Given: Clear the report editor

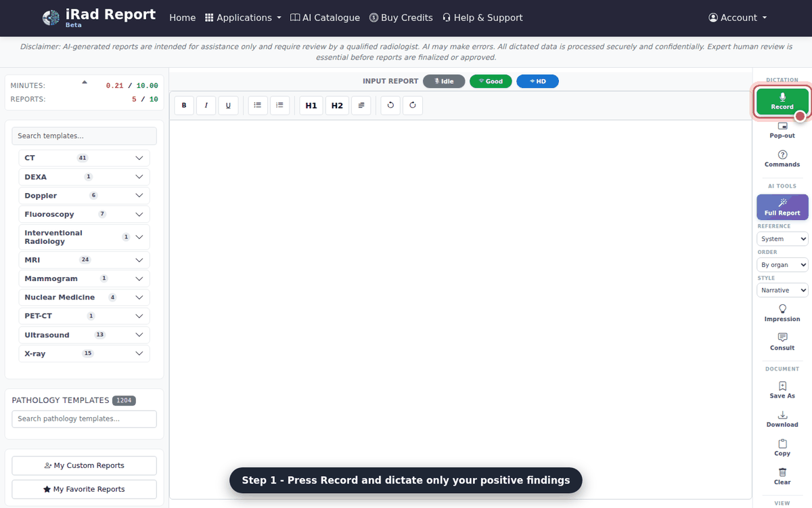Looking at the screenshot, I should tap(782, 477).
